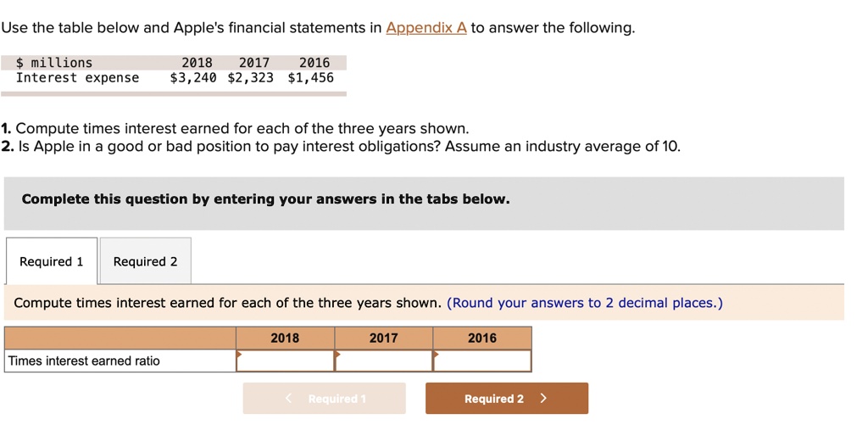868x425 pixels.
Task: Click the left chevron on Required 1 button
Action: (x=288, y=399)
